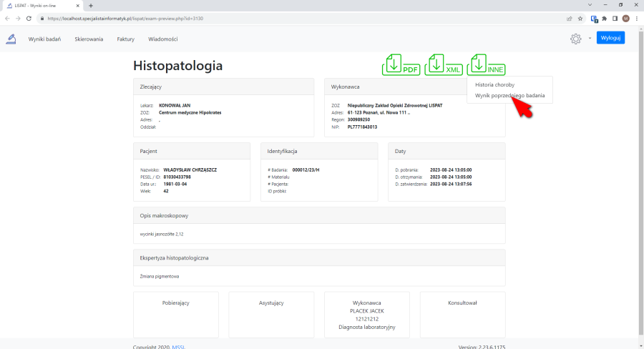The image size is (644, 349).
Task: Open the browser extensions puzzle icon
Action: [x=605, y=19]
